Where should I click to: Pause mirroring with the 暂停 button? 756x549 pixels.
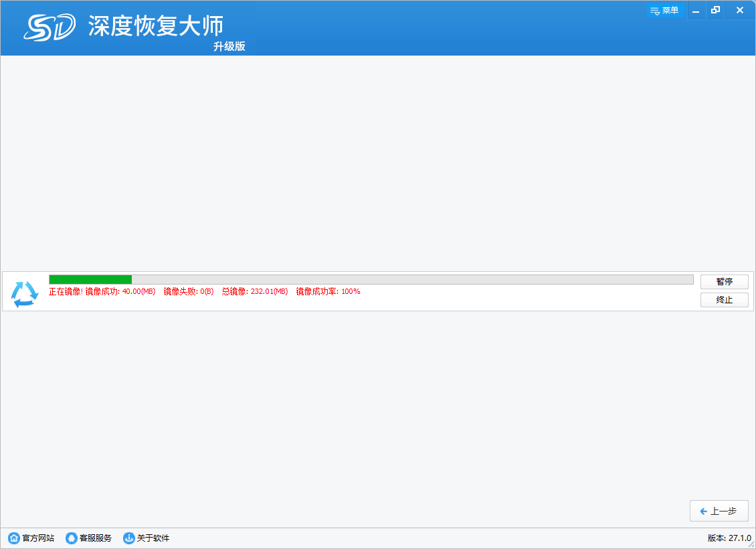tap(724, 281)
